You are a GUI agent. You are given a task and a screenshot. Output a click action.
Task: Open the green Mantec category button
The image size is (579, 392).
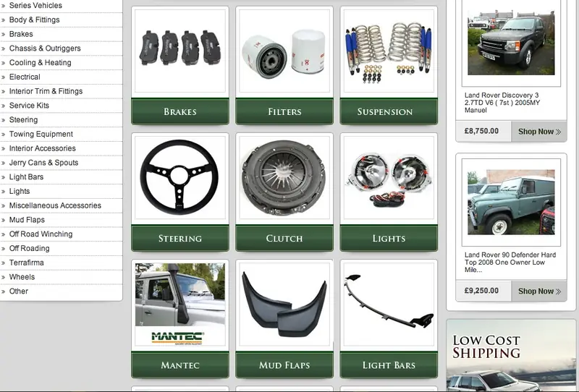tap(180, 365)
